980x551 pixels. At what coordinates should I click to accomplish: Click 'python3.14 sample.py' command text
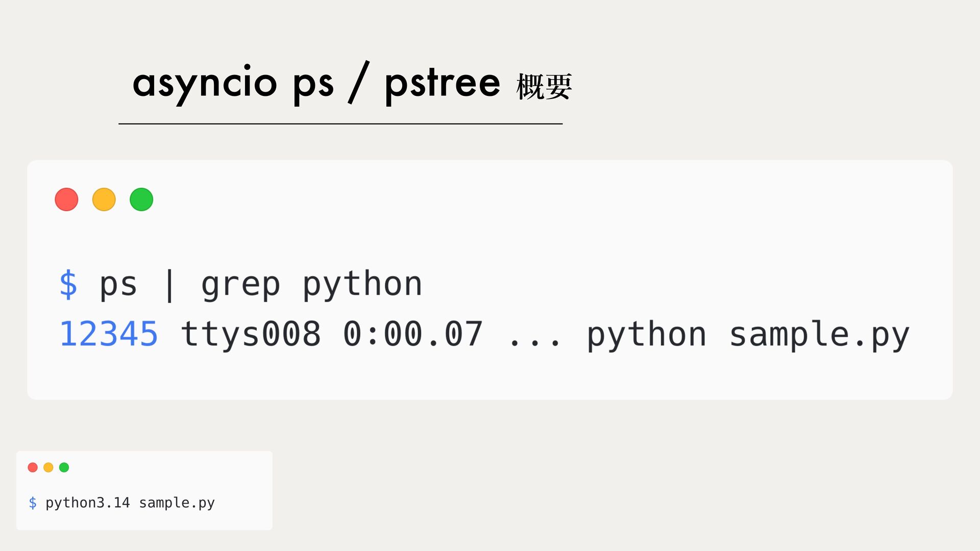(130, 503)
